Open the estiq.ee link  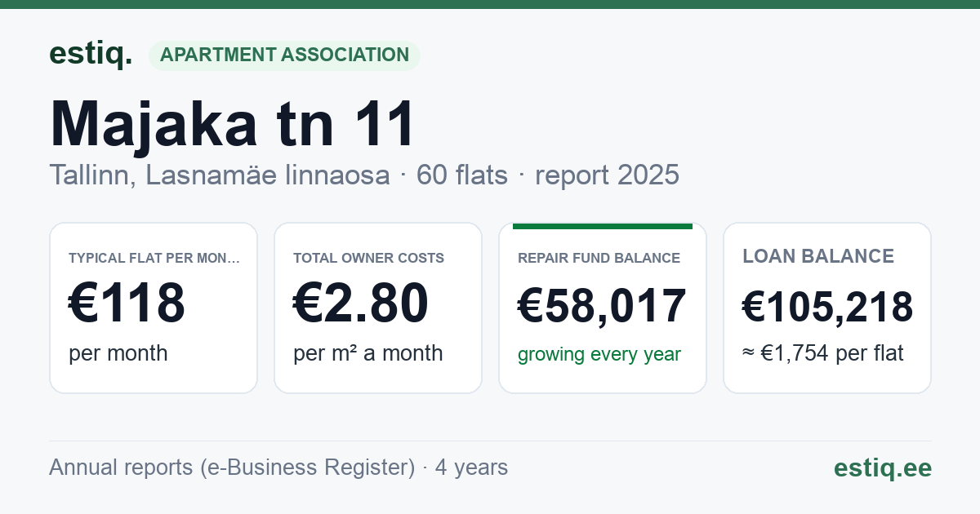pos(883,467)
